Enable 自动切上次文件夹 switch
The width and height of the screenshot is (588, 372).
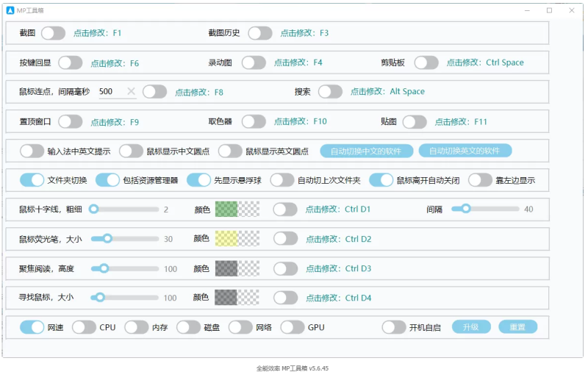point(282,180)
